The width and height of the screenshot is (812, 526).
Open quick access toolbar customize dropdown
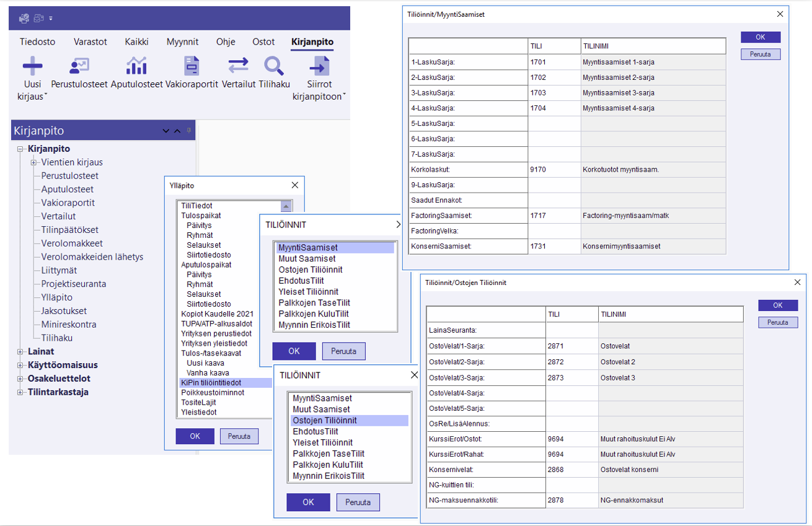coord(51,19)
